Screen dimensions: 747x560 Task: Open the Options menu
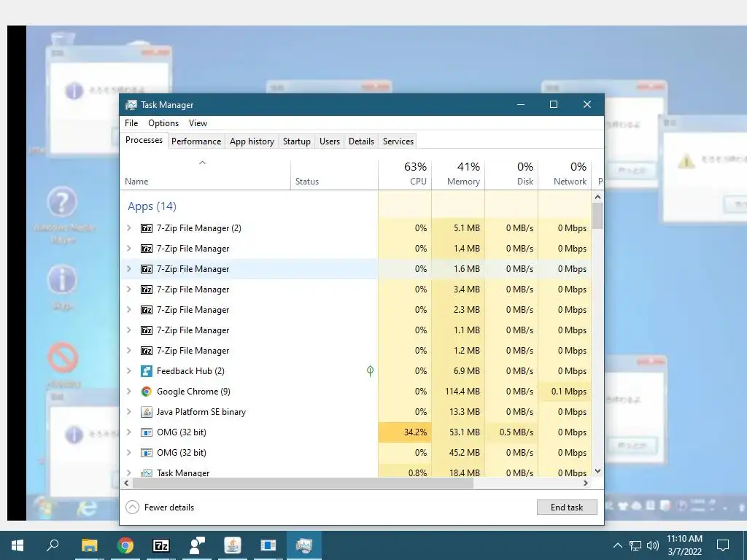(163, 122)
